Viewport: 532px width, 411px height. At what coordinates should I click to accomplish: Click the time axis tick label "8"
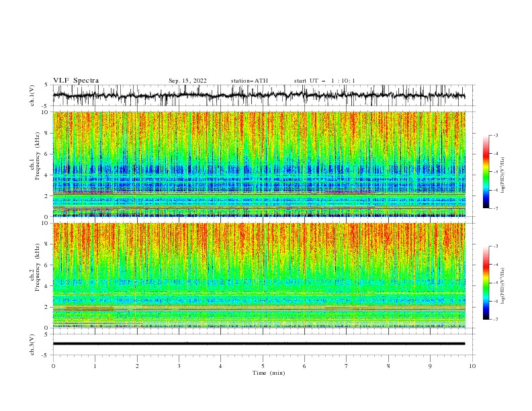[388, 366]
